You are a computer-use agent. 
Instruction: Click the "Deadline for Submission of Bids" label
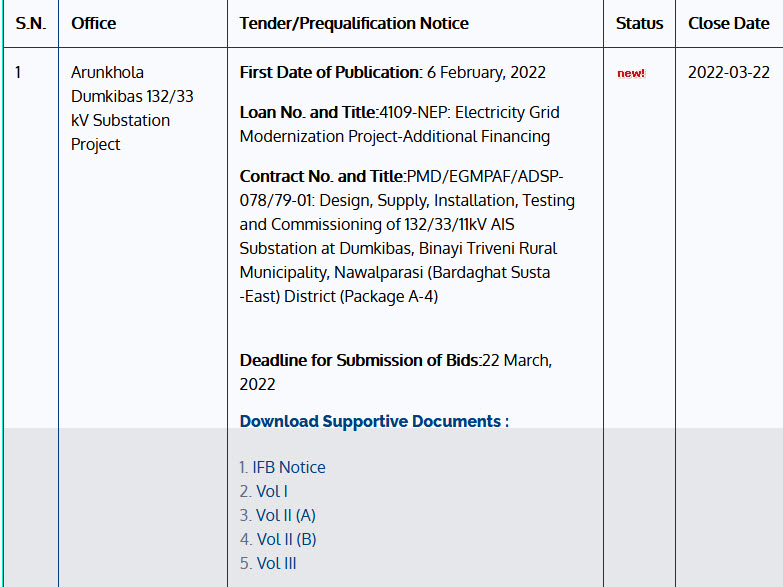359,360
